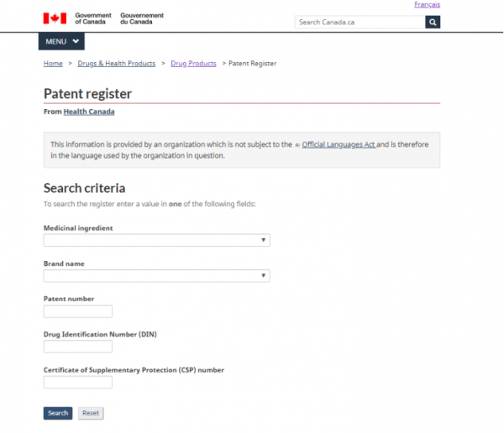Open the Official Languages Act link

coord(339,144)
